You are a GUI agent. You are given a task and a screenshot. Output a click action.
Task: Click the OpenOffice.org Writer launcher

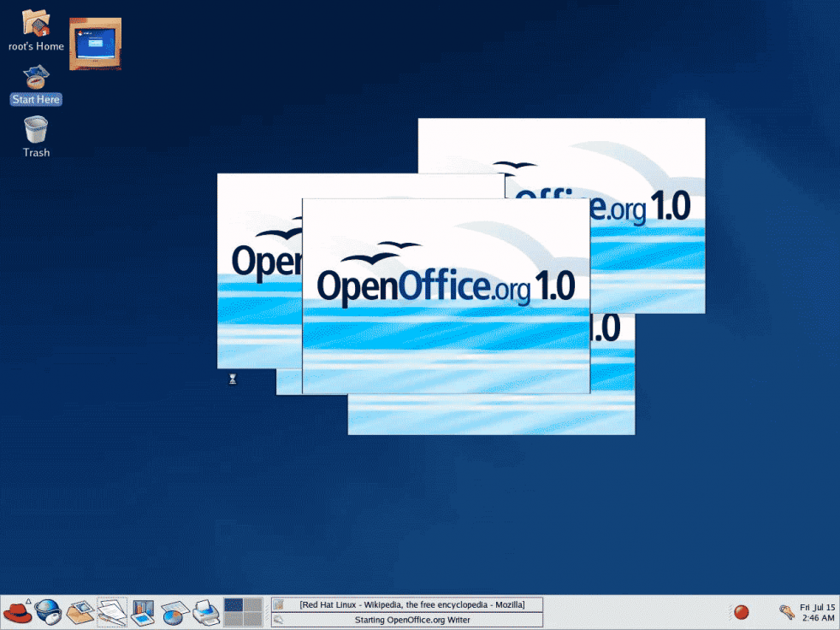[112, 612]
